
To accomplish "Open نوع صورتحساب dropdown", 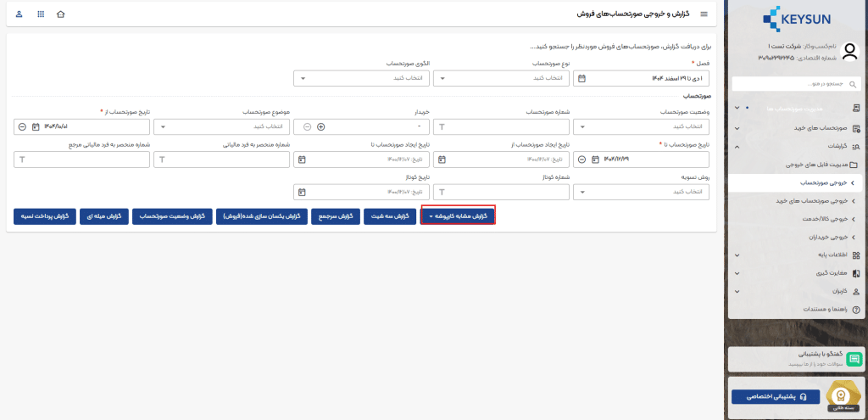I will pyautogui.click(x=503, y=78).
